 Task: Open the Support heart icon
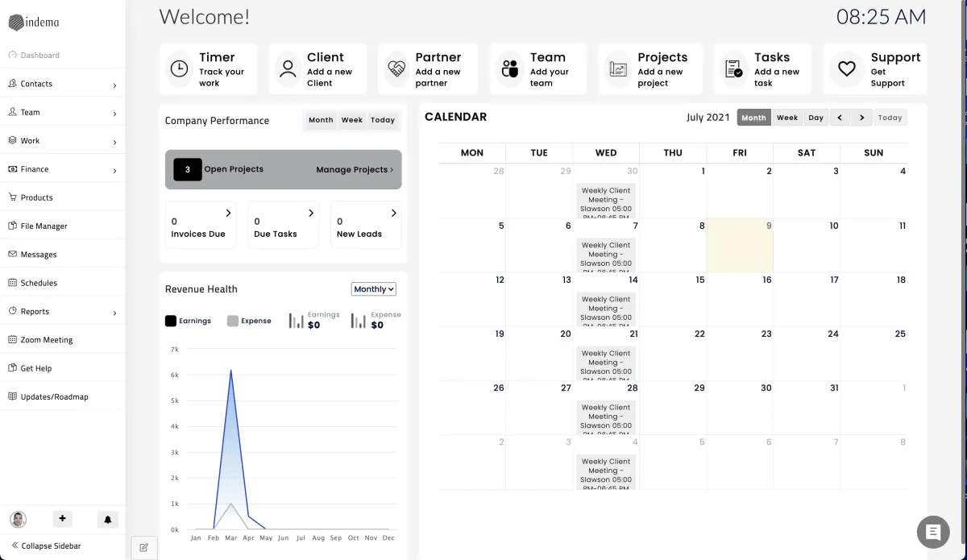tap(846, 69)
